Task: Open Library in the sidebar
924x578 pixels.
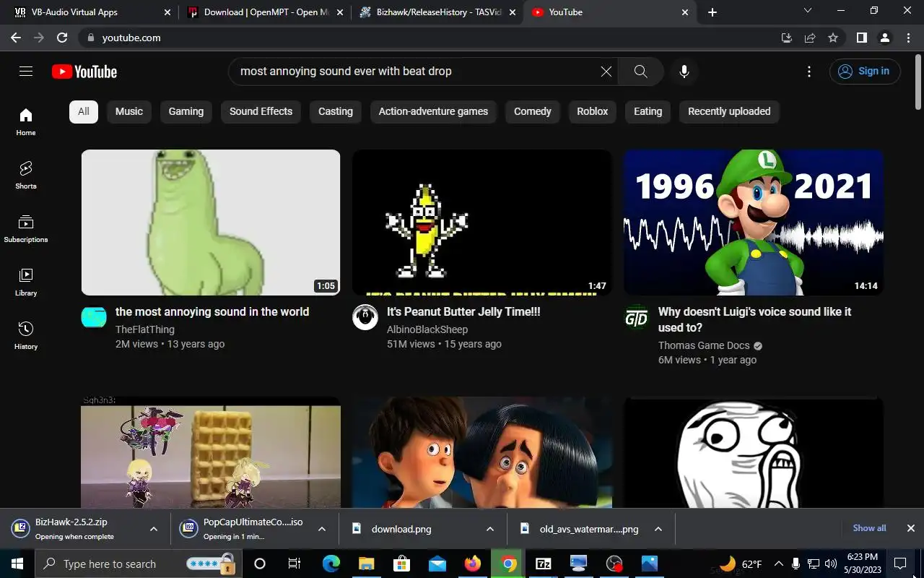Action: 26,282
